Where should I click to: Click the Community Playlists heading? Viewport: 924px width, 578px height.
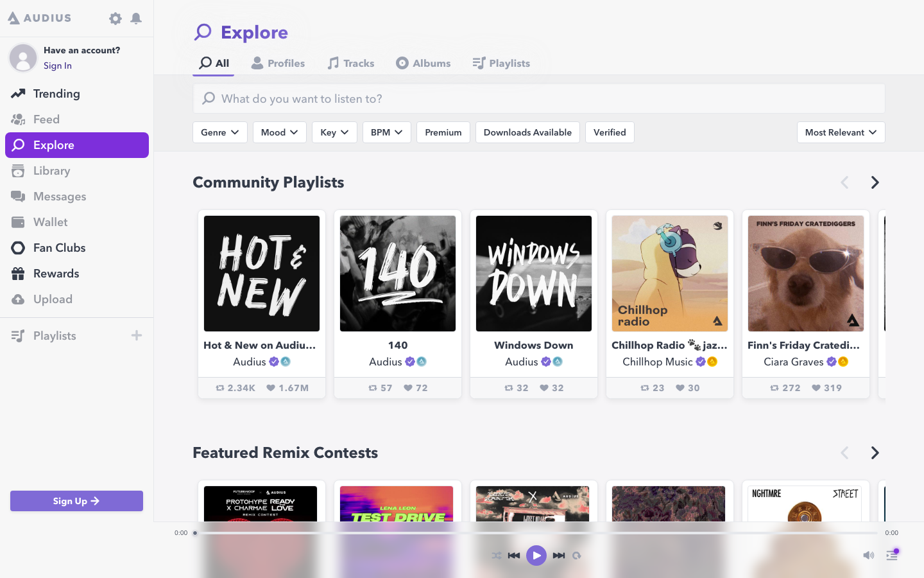pos(268,182)
